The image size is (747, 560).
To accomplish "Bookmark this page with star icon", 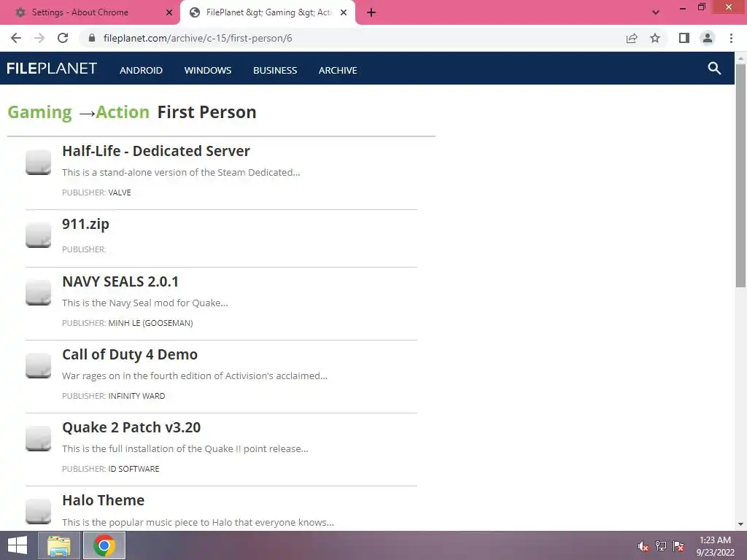I will pos(655,38).
